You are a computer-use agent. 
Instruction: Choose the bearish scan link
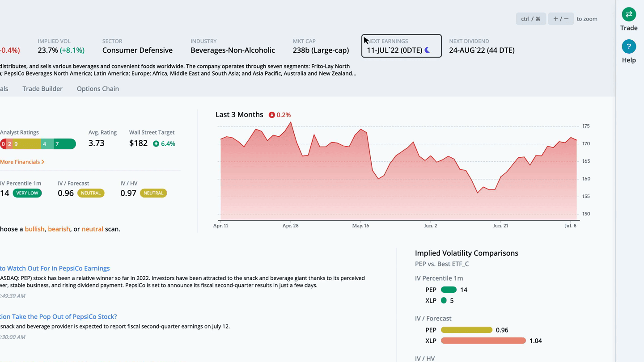click(59, 229)
